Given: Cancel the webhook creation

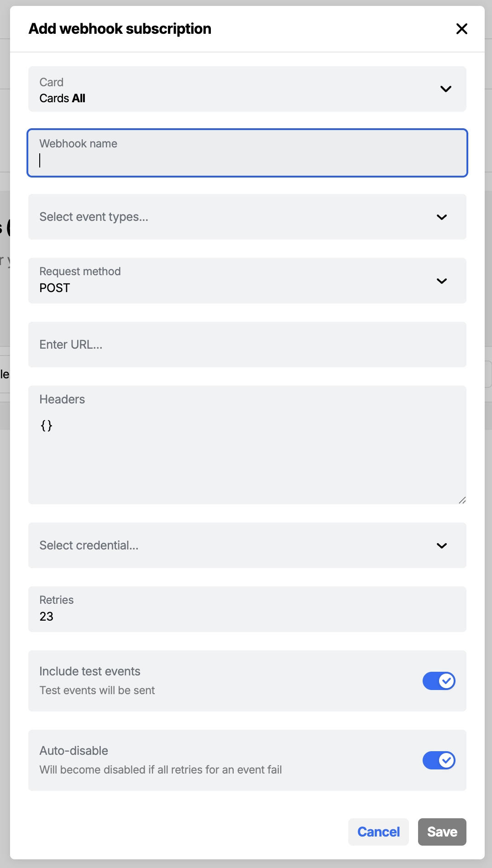Looking at the screenshot, I should tap(378, 831).
